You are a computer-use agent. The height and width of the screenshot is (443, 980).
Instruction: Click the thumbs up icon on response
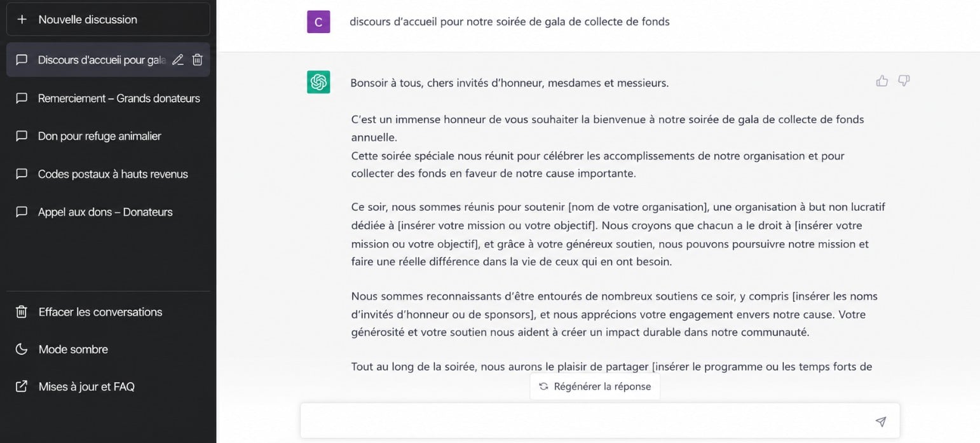pos(882,81)
